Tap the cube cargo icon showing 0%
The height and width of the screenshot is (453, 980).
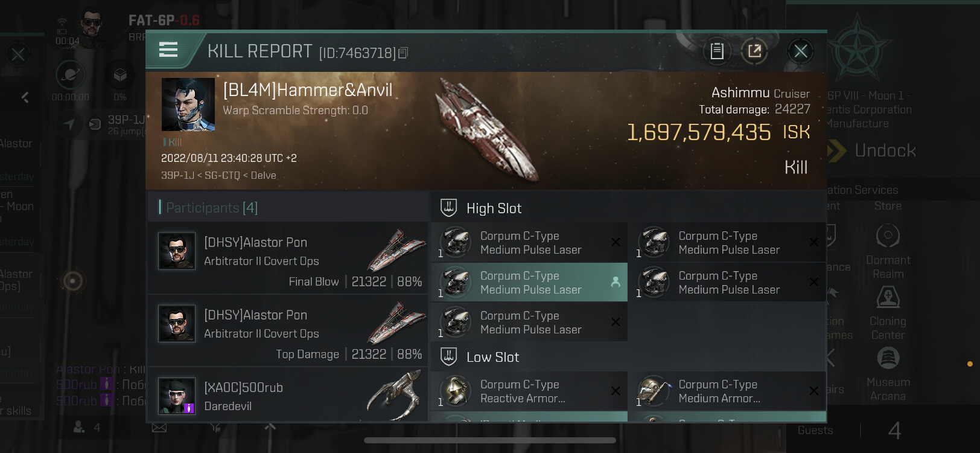click(x=120, y=75)
